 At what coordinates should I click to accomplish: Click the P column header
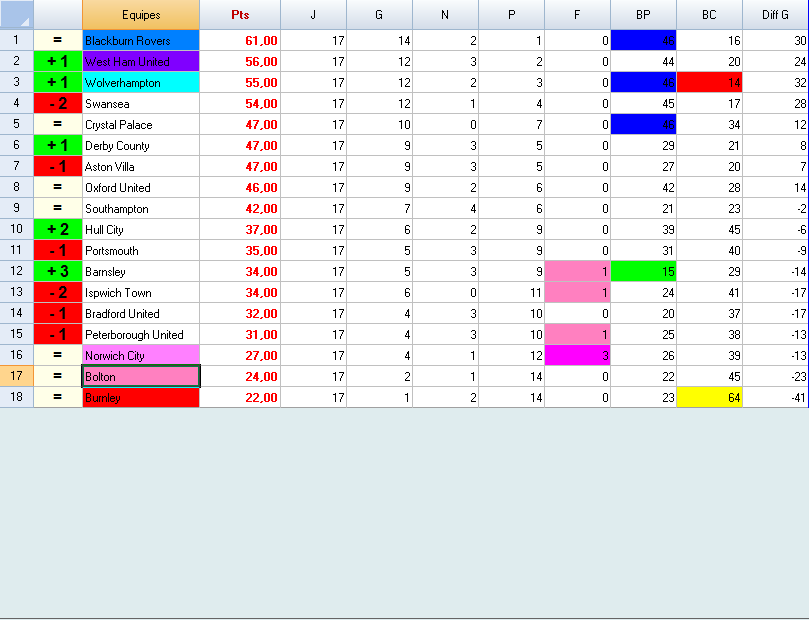tap(511, 14)
